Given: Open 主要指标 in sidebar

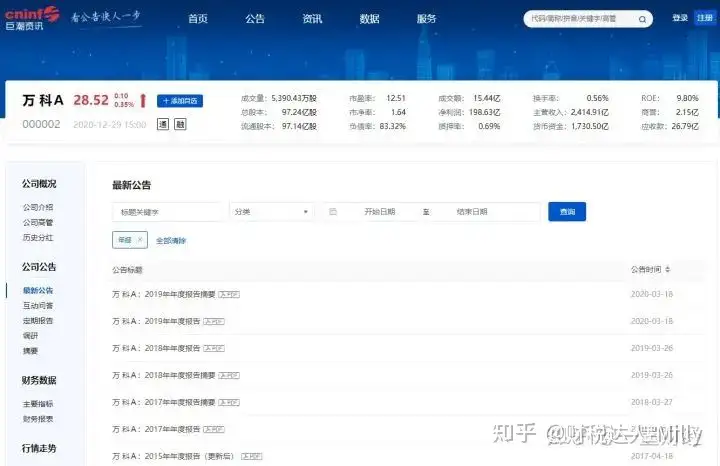Looking at the screenshot, I should pyautogui.click(x=38, y=404).
